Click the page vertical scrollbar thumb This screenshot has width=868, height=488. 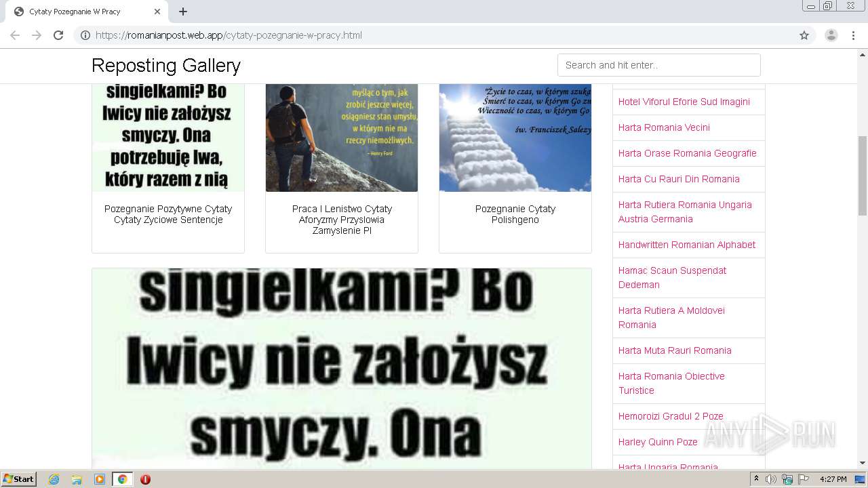click(x=863, y=176)
